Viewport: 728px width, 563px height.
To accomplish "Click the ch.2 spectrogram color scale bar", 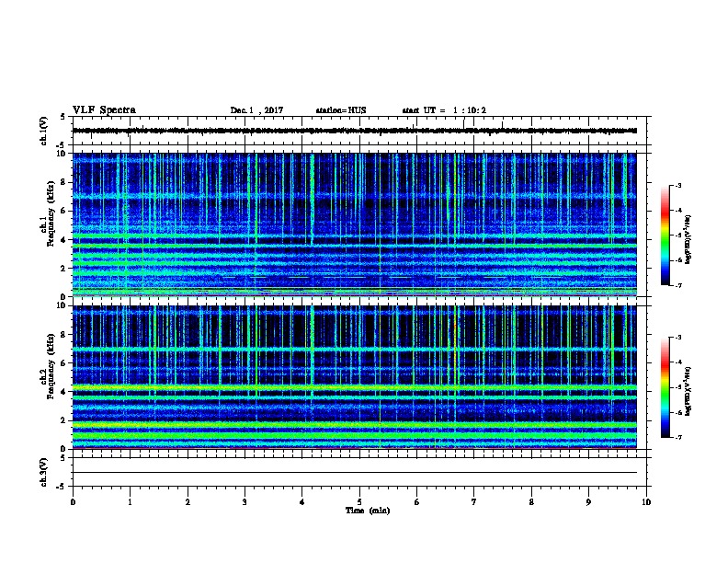I will tap(665, 387).
